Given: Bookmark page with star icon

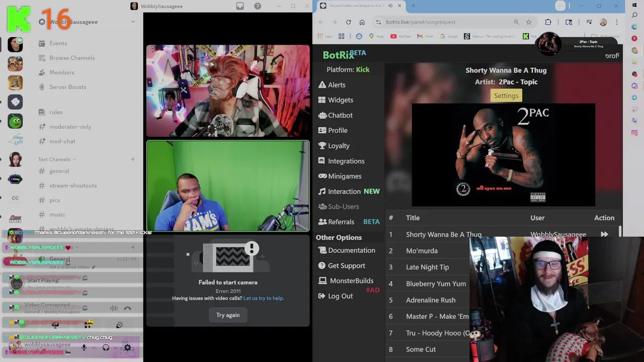Looking at the screenshot, I should pyautogui.click(x=529, y=22).
